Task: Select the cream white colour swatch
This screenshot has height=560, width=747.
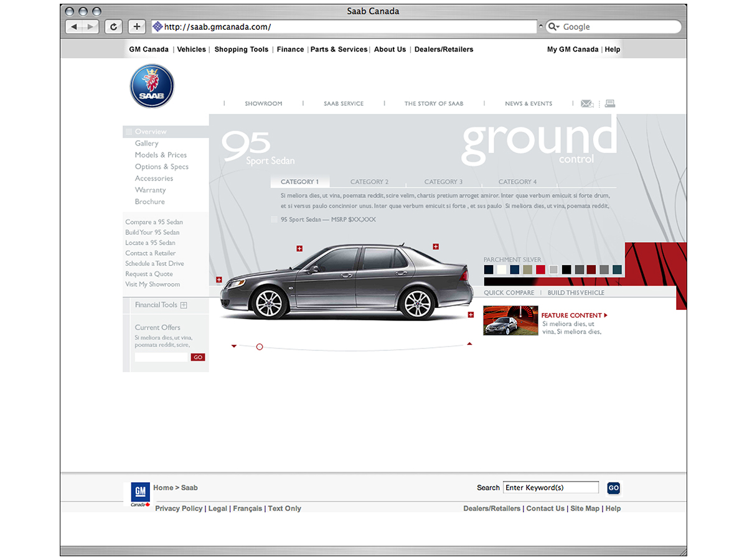Action: 502,269
